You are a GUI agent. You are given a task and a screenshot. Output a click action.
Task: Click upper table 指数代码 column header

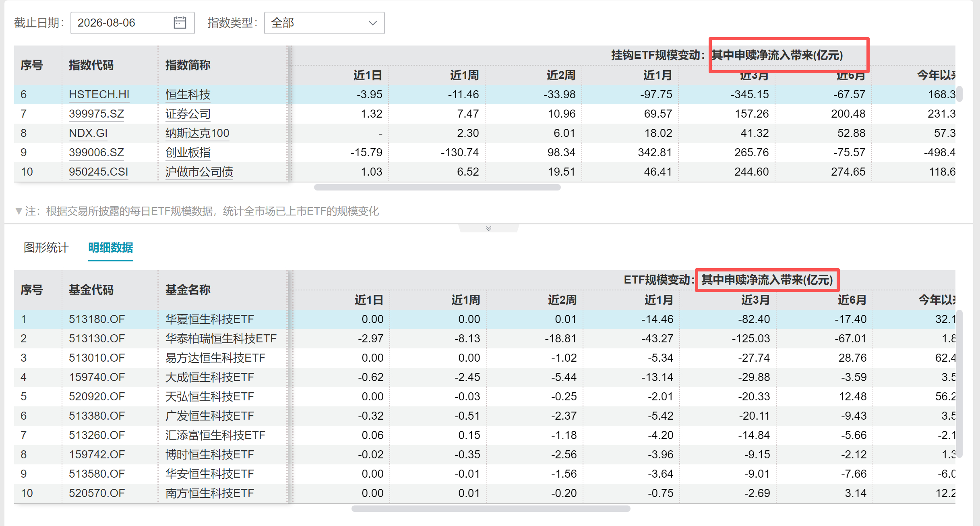pyautogui.click(x=91, y=65)
